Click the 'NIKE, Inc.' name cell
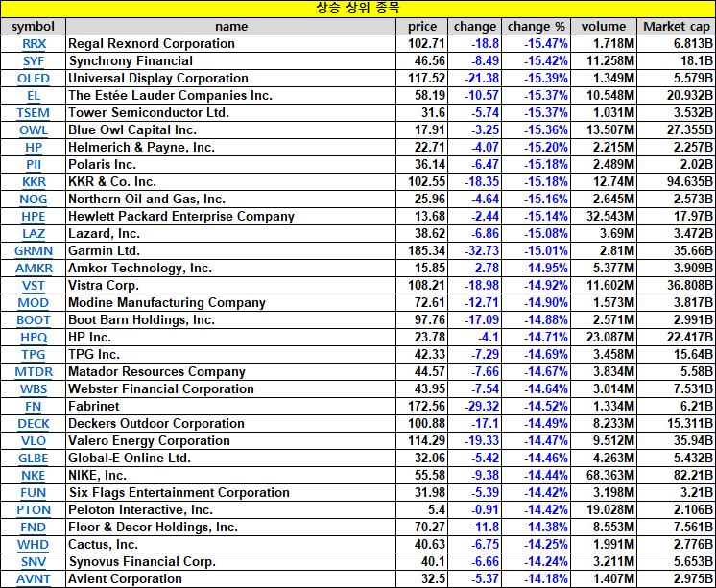The height and width of the screenshot is (588, 716). click(231, 476)
